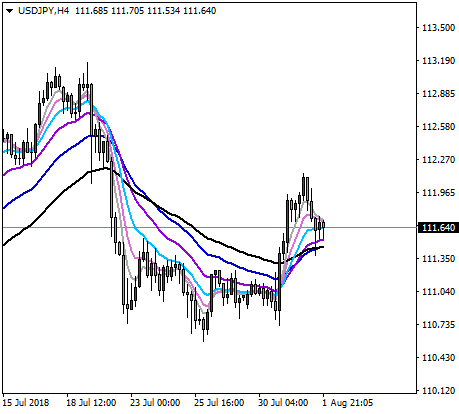Click the 111.040 price axis label
Viewport: 459px width, 414px height.
438,292
